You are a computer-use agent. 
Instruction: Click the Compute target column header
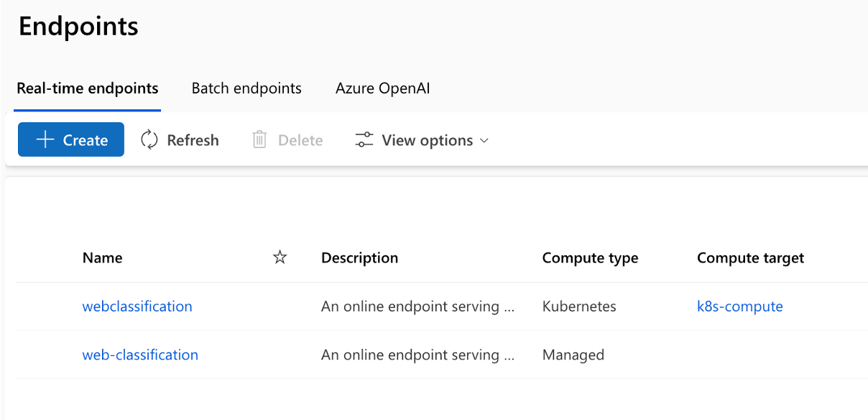point(750,257)
